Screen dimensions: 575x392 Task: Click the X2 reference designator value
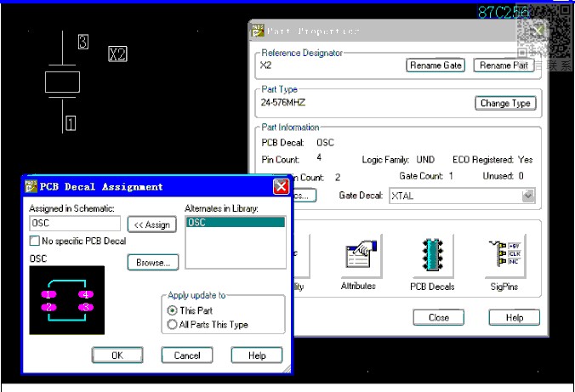[x=266, y=65]
